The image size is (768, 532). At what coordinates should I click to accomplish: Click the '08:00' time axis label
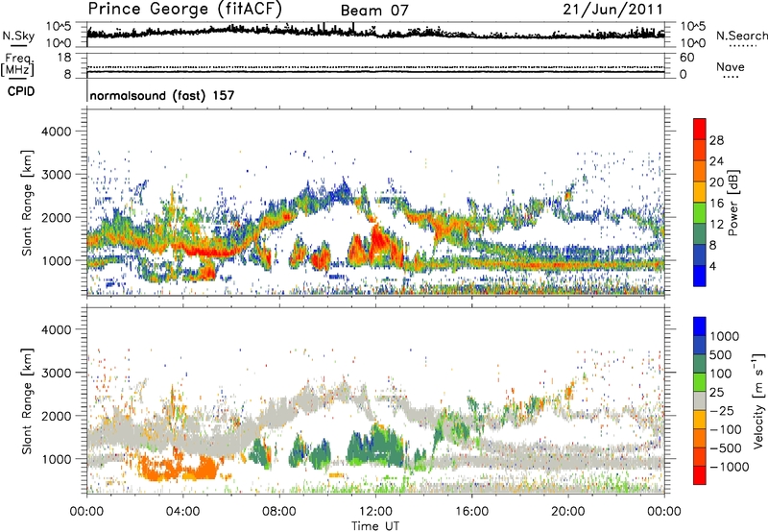[x=279, y=512]
